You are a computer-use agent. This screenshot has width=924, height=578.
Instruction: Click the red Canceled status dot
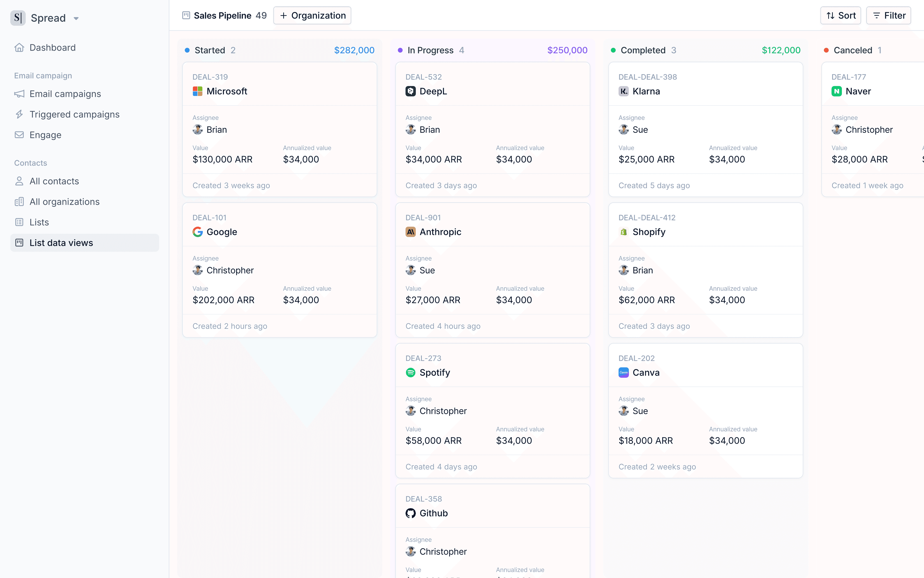tap(826, 50)
